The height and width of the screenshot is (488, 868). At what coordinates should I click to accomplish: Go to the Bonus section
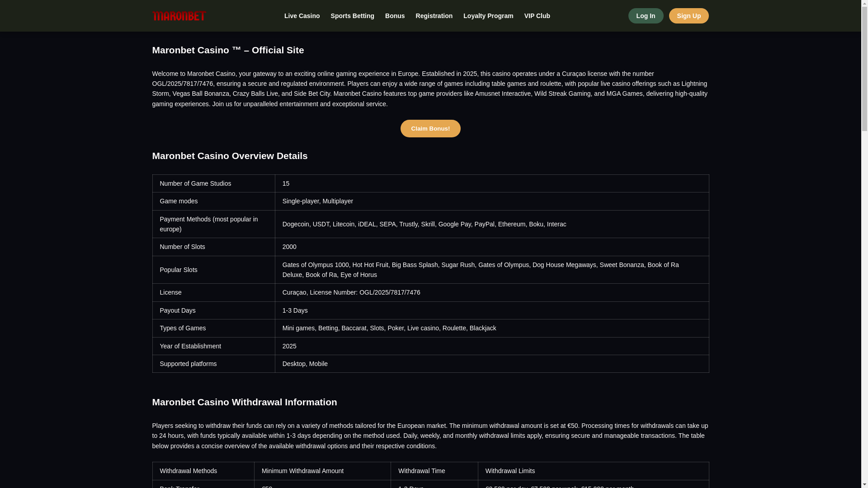tap(395, 16)
